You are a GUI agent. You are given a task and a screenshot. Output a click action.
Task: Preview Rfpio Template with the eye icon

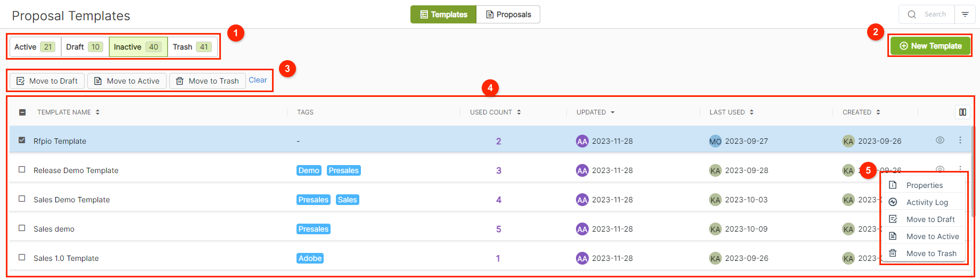pyautogui.click(x=940, y=140)
